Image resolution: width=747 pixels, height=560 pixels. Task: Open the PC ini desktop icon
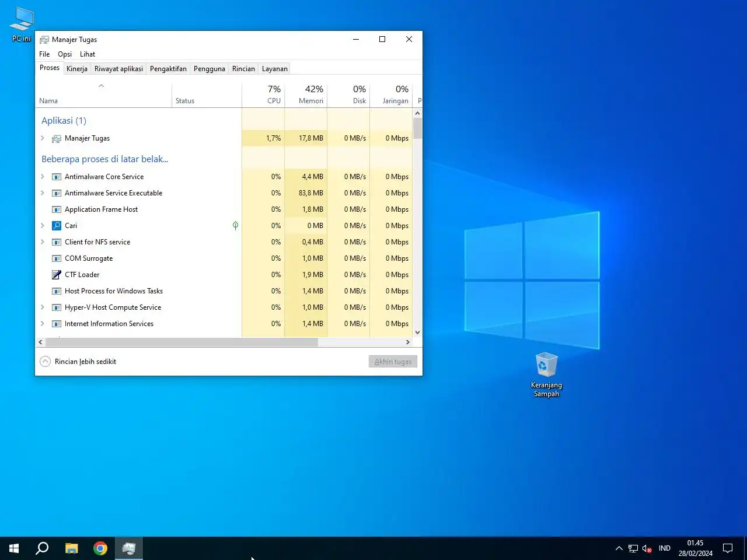(x=22, y=24)
